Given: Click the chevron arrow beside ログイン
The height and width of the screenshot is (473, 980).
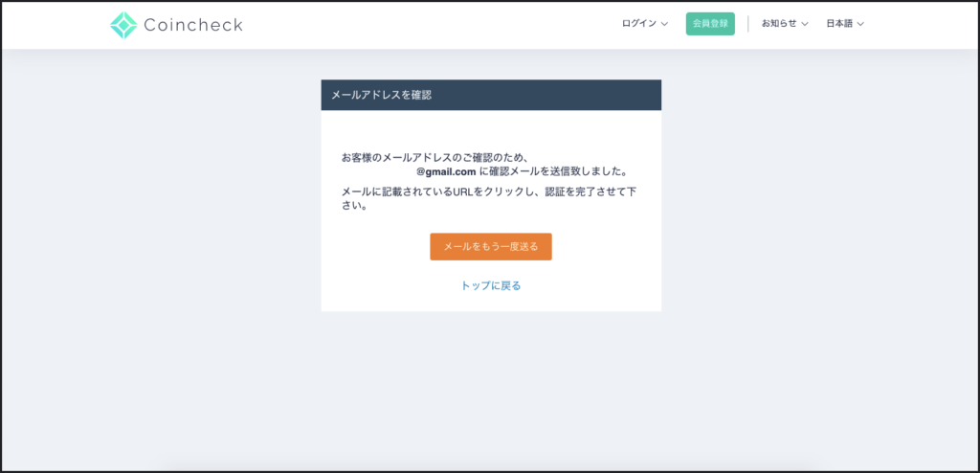Looking at the screenshot, I should click(x=665, y=24).
